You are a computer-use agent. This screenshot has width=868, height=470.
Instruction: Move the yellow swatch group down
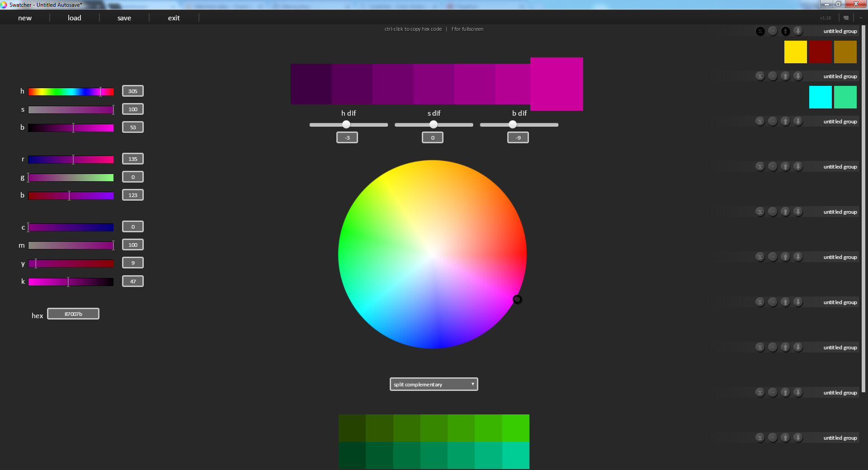(x=798, y=31)
